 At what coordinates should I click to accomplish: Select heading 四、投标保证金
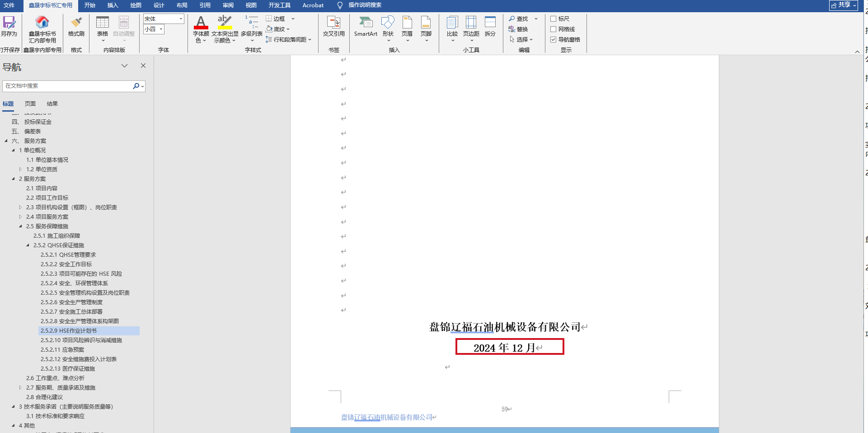[32, 122]
